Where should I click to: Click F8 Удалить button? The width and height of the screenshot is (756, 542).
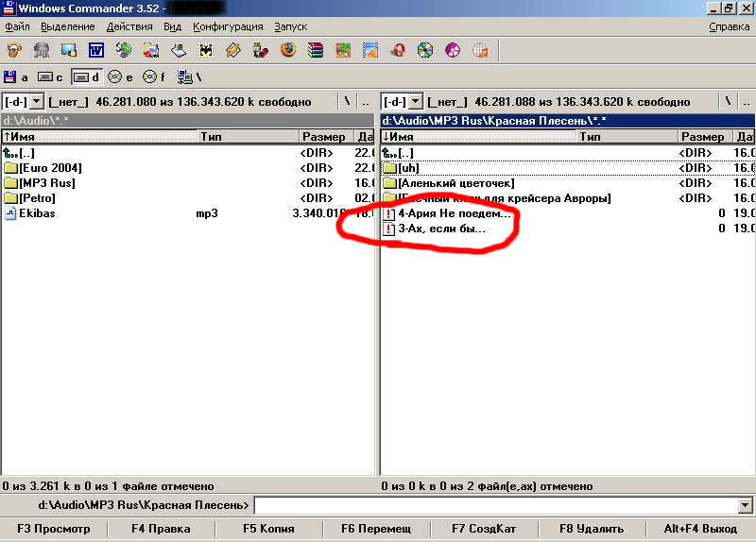point(592,529)
